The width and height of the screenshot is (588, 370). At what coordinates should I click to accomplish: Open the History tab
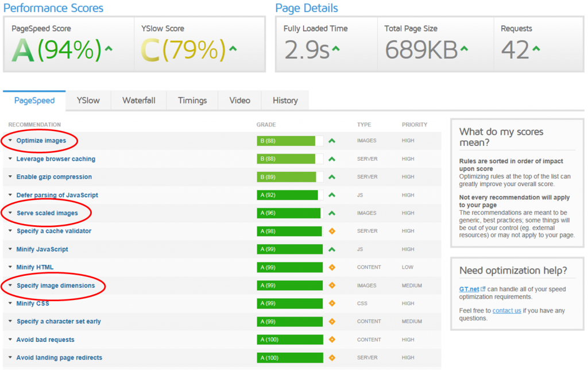pyautogui.click(x=285, y=101)
